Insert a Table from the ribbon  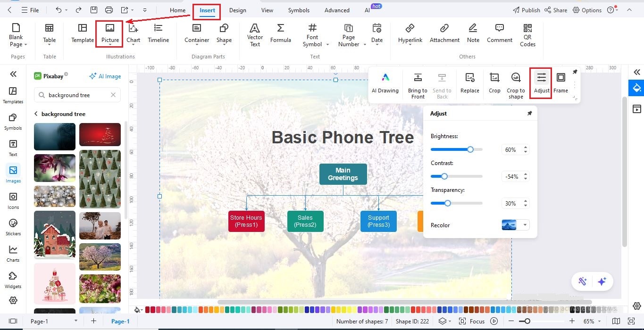tap(49, 34)
